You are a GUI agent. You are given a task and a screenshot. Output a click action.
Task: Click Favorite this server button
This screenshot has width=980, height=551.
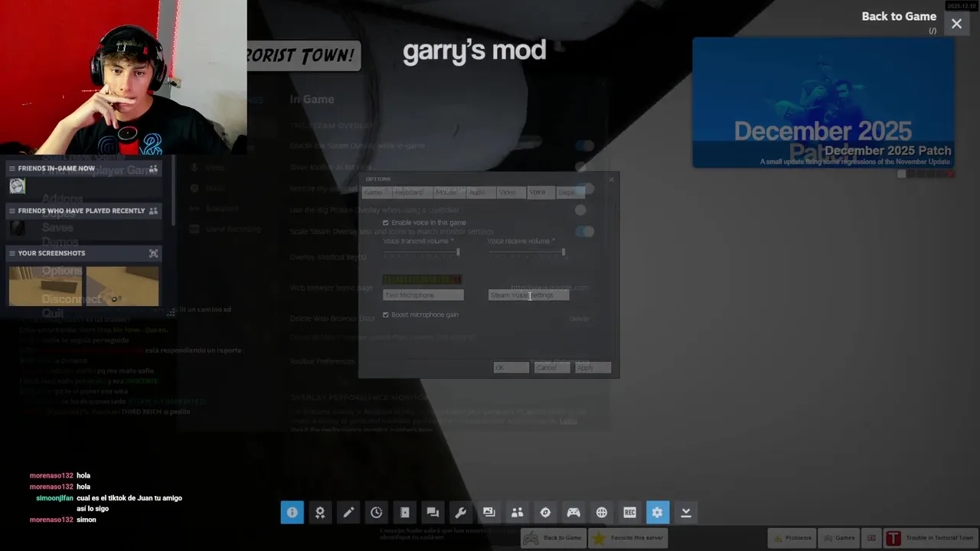[x=629, y=538]
